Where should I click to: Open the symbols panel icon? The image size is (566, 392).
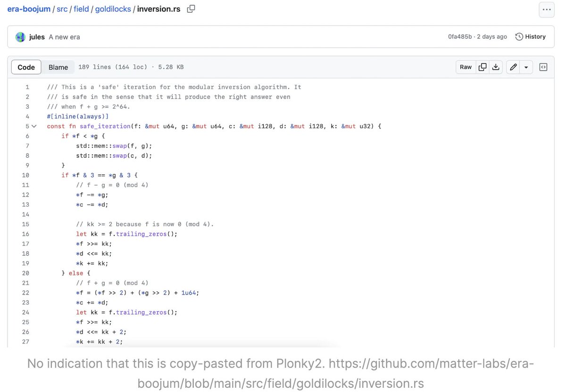(543, 67)
